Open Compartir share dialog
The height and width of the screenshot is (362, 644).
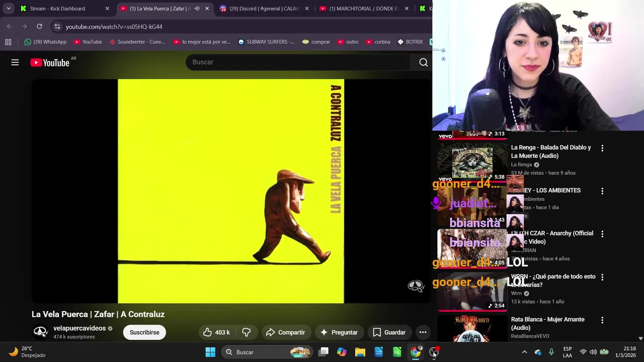point(286,332)
